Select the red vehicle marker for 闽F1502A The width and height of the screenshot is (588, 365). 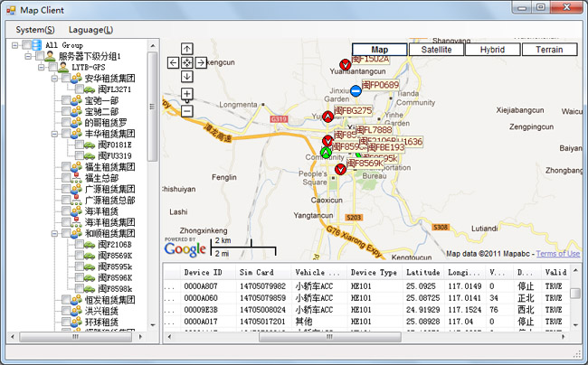pyautogui.click(x=346, y=65)
